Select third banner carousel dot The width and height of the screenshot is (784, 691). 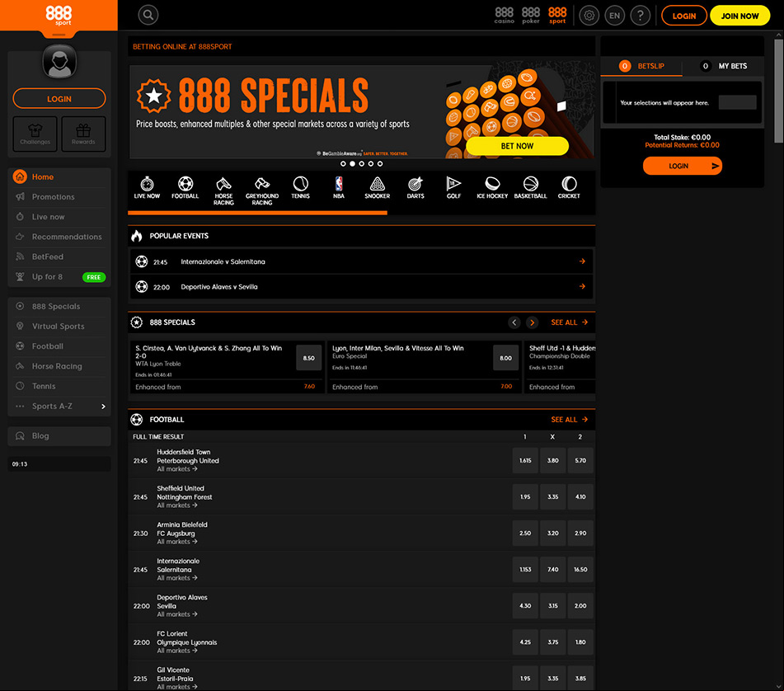(x=362, y=164)
